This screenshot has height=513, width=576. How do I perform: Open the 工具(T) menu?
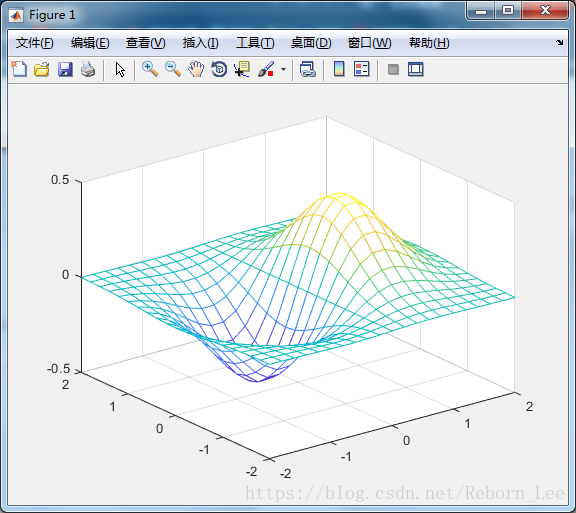click(255, 43)
